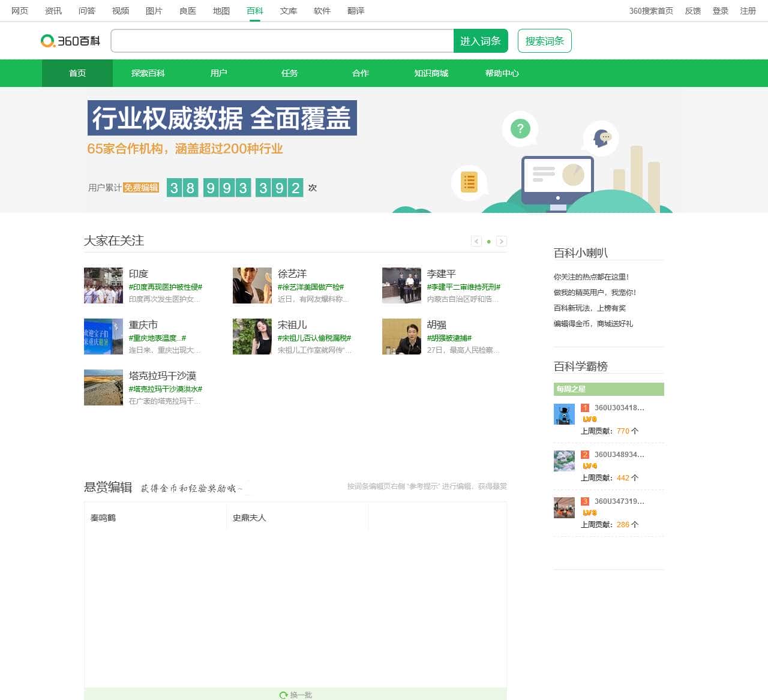Screen dimensions: 768x700
Task: Switch to the 资讯 top tab
Action: coord(53,11)
